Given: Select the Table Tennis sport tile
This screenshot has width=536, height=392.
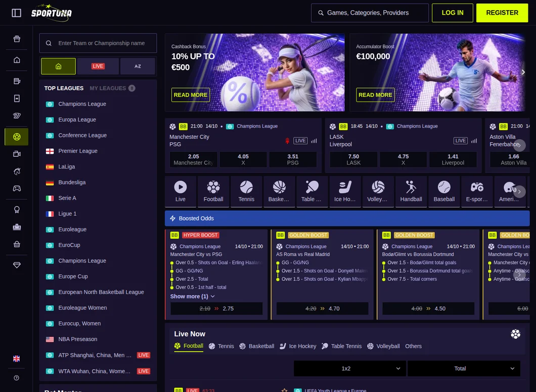Looking at the screenshot, I should coord(312,192).
